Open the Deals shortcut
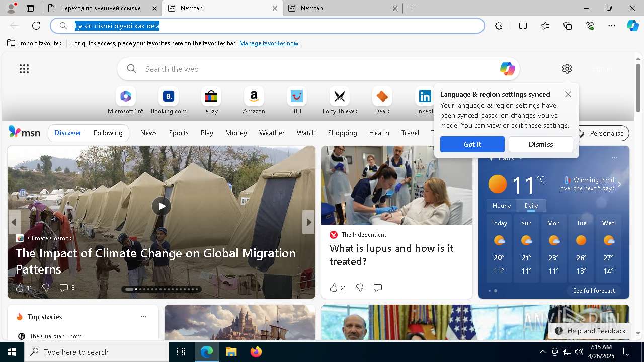 click(382, 101)
